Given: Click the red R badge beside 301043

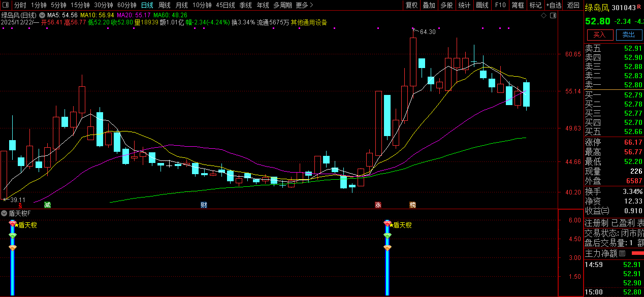Looking at the screenshot, I should coord(640,7).
